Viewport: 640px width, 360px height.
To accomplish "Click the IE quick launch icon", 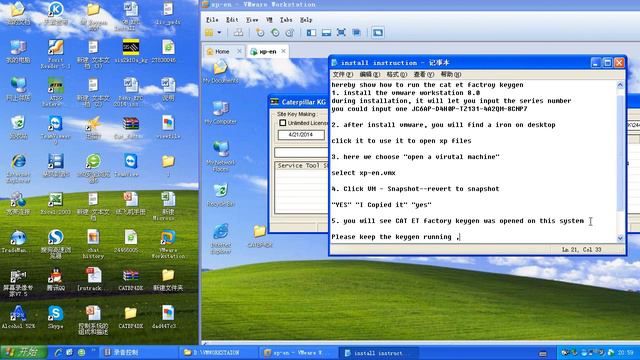I will (x=58, y=352).
